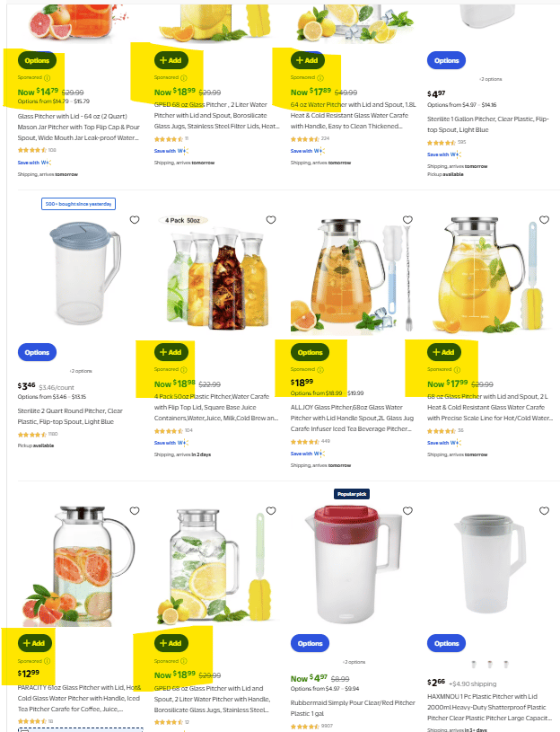This screenshot has width=560, height=732.
Task: Tap heart icon on ALLJOY glass pitcher
Action: [407, 220]
